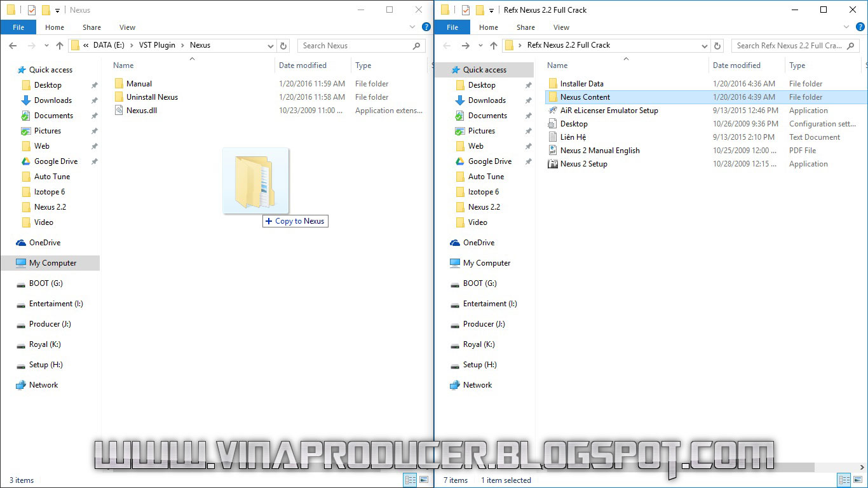
Task: Open View tab in Refx window
Action: point(561,27)
